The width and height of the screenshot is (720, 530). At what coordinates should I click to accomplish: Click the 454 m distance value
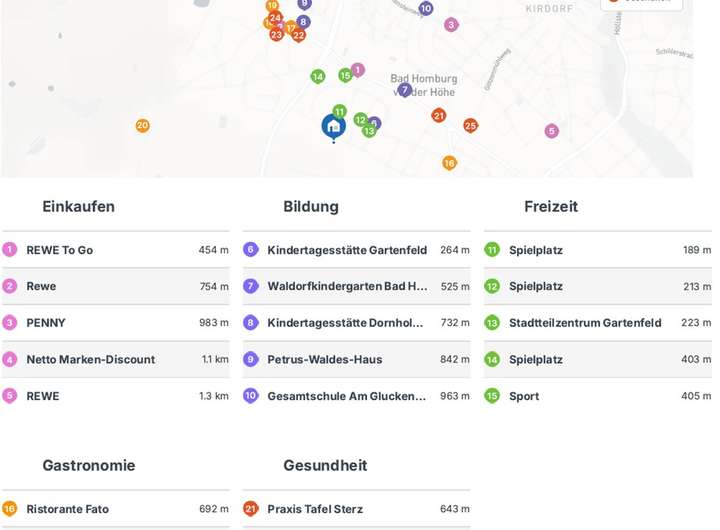tap(214, 250)
